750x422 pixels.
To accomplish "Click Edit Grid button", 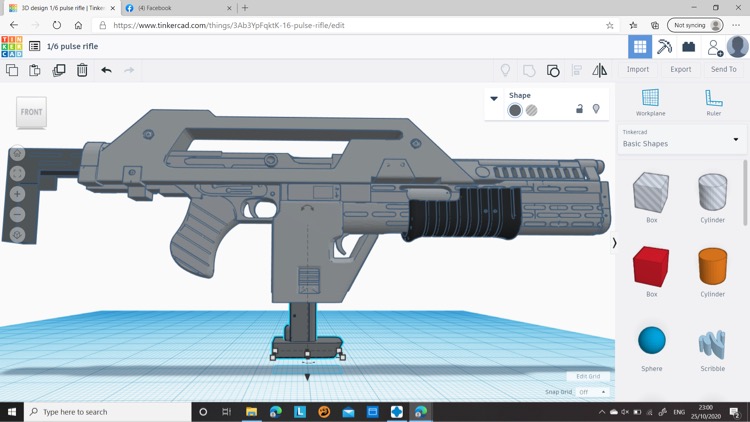I will click(x=588, y=377).
